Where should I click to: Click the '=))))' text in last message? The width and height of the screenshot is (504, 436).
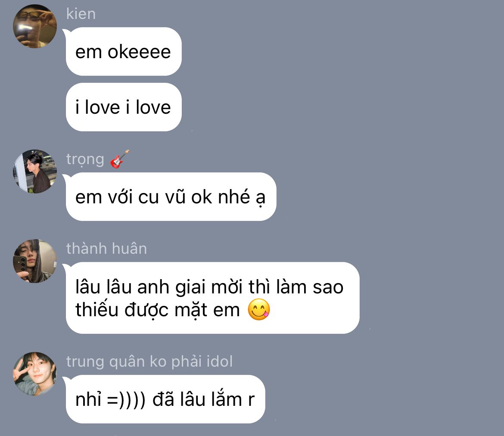pyautogui.click(x=126, y=400)
